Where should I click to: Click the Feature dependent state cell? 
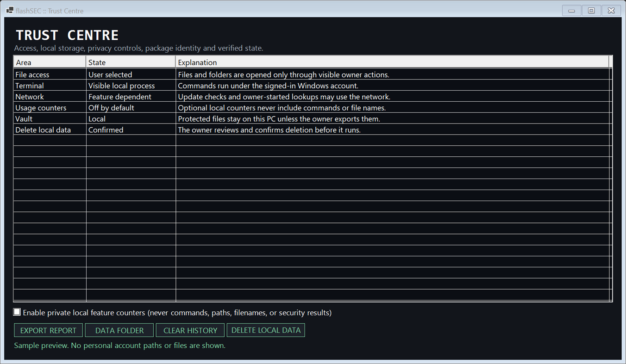pos(131,97)
